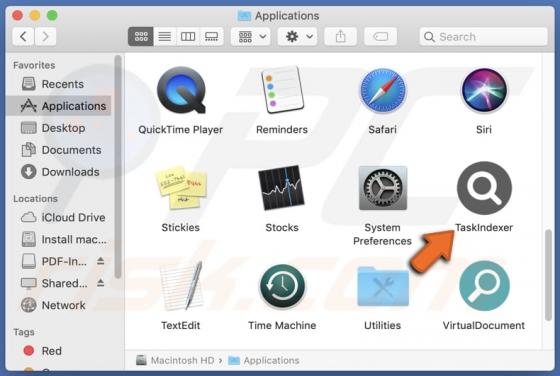Click the Applications folder icon in title bar
This screenshot has width=560, height=376.
coord(244,15)
